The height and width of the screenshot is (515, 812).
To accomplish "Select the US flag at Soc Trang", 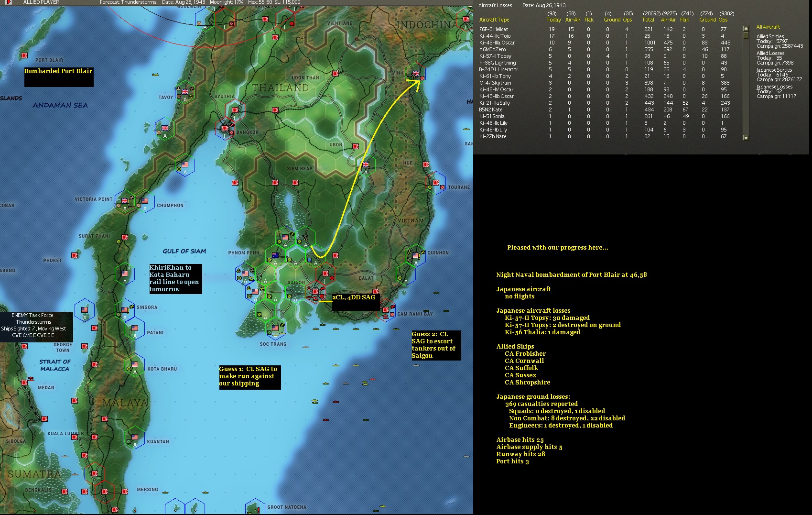I will point(275,328).
